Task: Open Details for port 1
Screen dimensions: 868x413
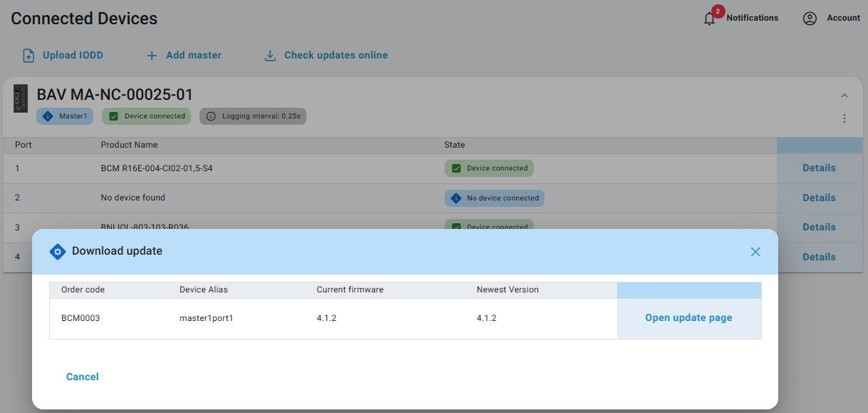Action: 819,168
